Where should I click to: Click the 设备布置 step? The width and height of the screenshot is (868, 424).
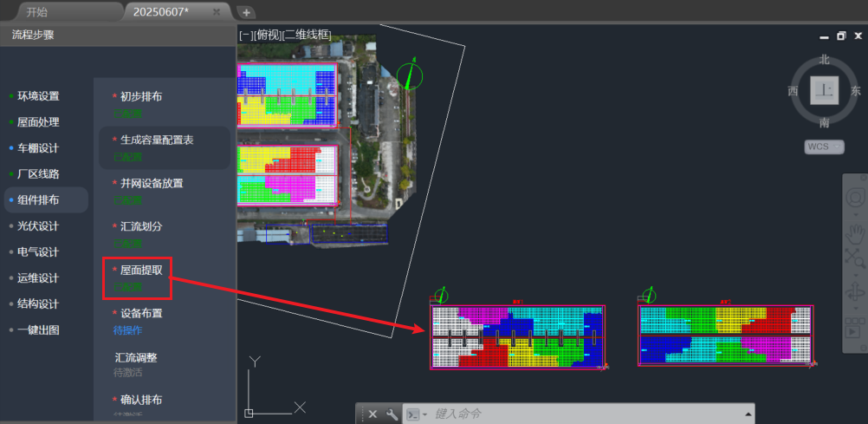tap(141, 313)
